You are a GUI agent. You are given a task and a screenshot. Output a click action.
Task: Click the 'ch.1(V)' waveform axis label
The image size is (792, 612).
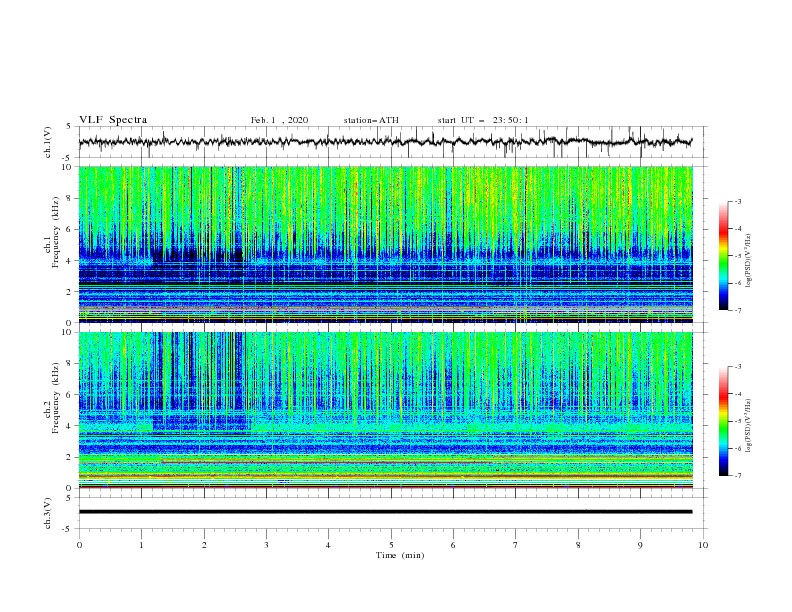pos(48,142)
